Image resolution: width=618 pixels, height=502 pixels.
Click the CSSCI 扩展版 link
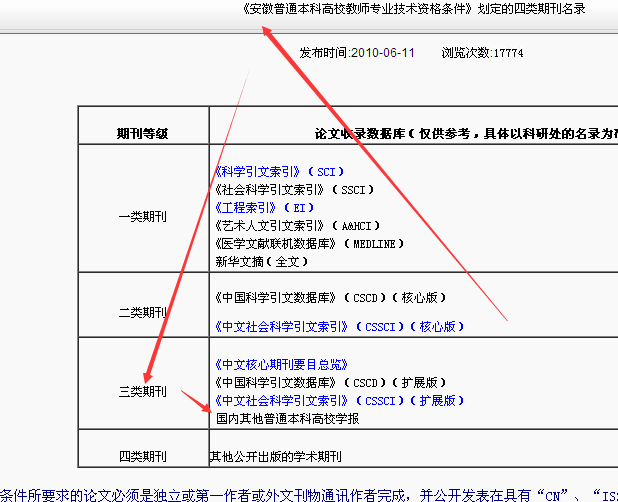(339, 400)
